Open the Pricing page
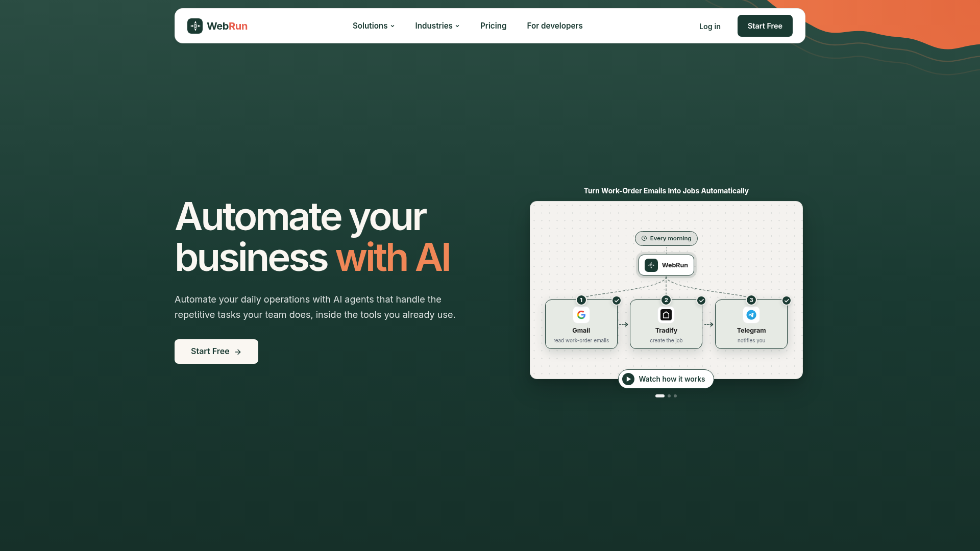Viewport: 980px width, 551px height. pos(493,26)
